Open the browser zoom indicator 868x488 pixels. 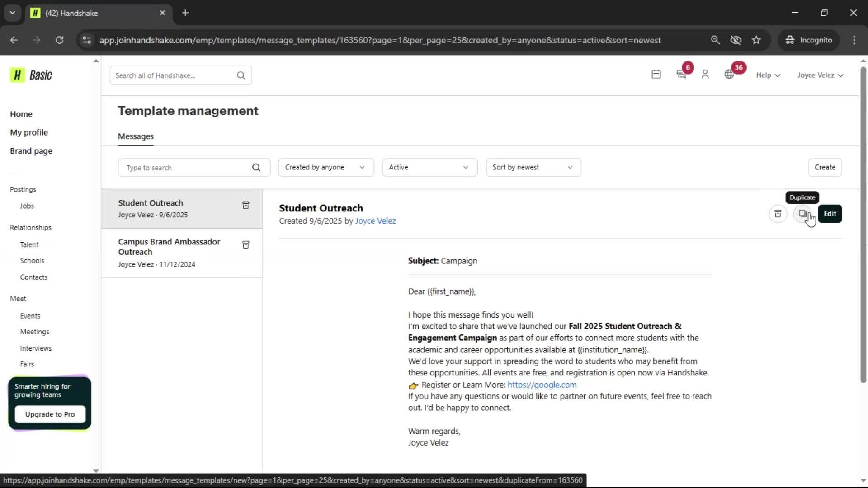715,40
